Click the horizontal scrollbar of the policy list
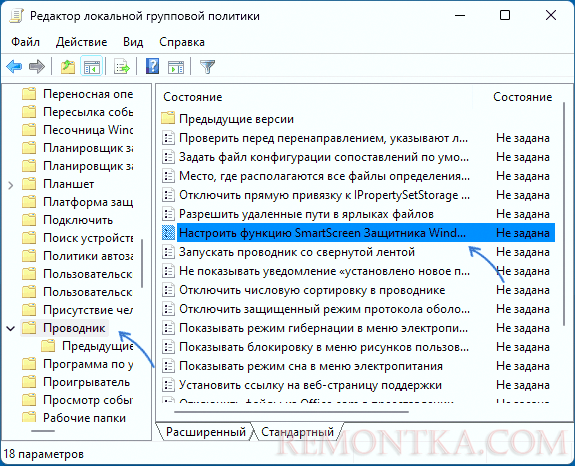Image resolution: width=575 pixels, height=466 pixels. click(x=291, y=412)
